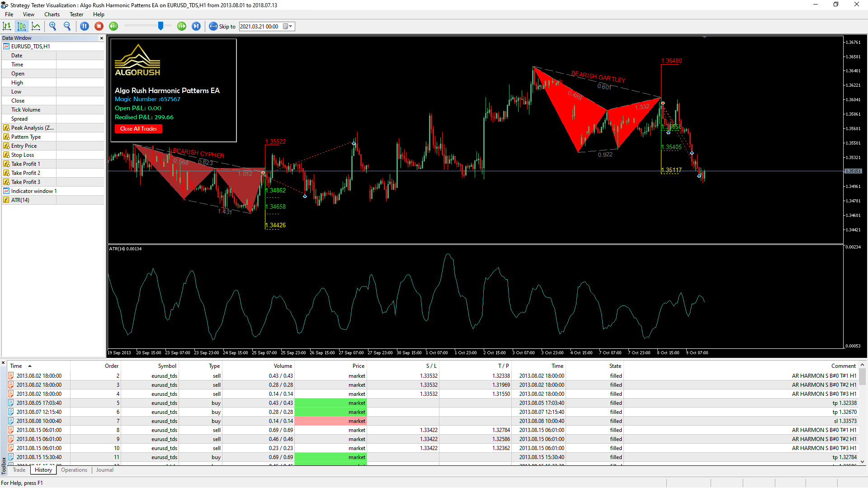Image resolution: width=868 pixels, height=488 pixels.
Task: Zoom in on the price chart
Action: (52, 26)
